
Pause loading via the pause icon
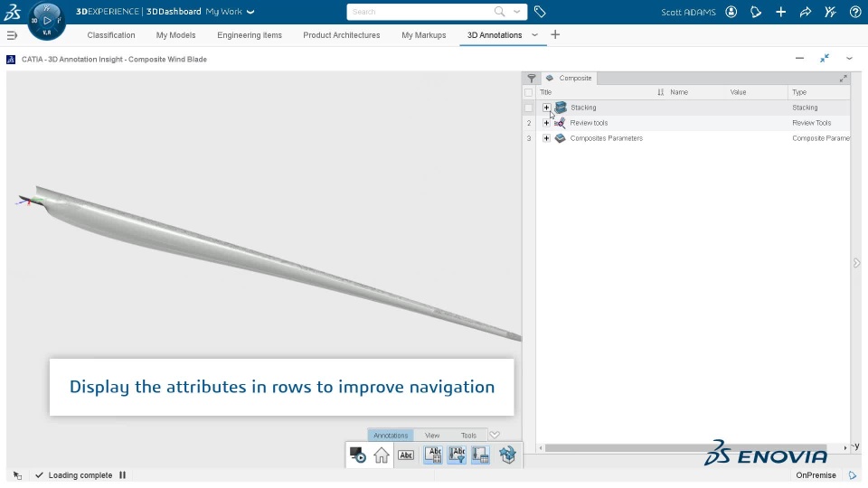tap(123, 474)
